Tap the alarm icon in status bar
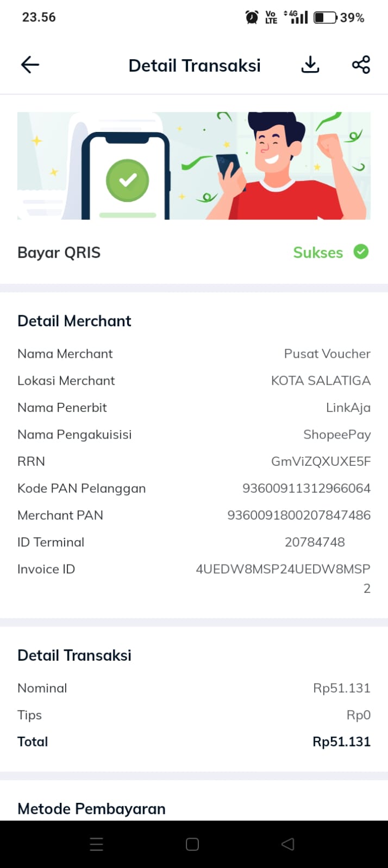This screenshot has width=388, height=868. click(x=252, y=17)
